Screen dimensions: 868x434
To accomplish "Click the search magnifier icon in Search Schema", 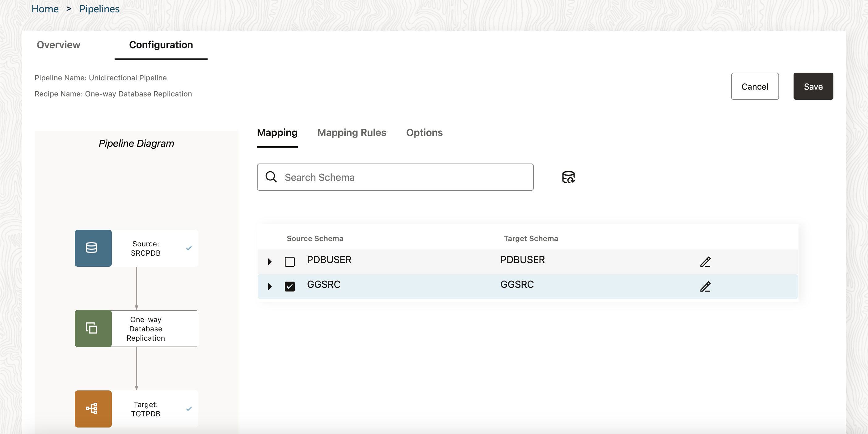I will (271, 177).
